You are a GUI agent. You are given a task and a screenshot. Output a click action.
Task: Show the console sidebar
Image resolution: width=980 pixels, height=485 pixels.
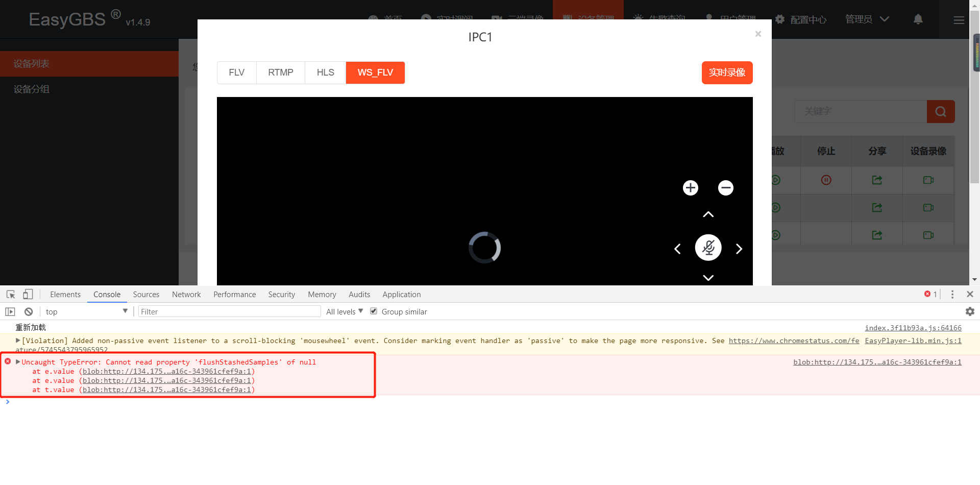point(10,311)
